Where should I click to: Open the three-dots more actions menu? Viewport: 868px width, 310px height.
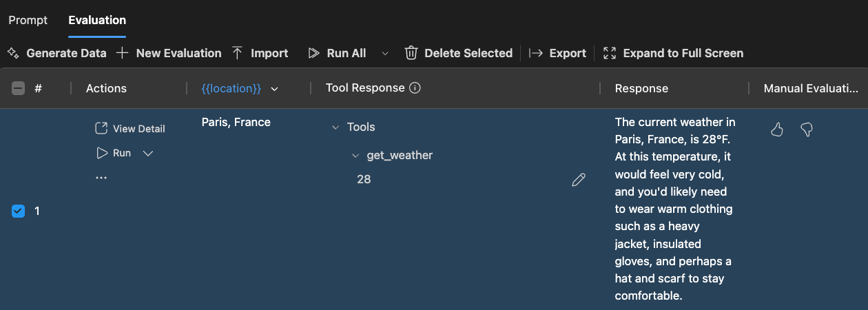101,178
